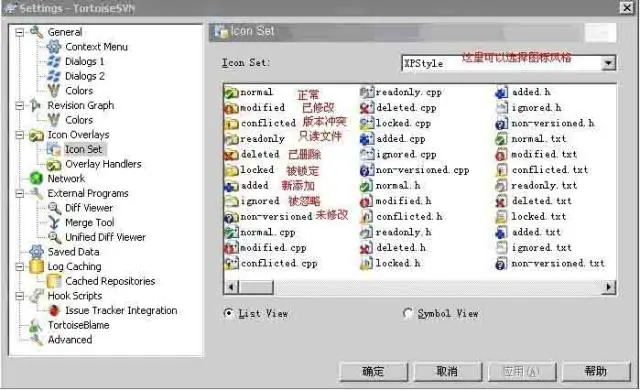Viewport: 640px width, 390px height.
Task: Click the added.h file icon
Action: pyautogui.click(x=502, y=93)
